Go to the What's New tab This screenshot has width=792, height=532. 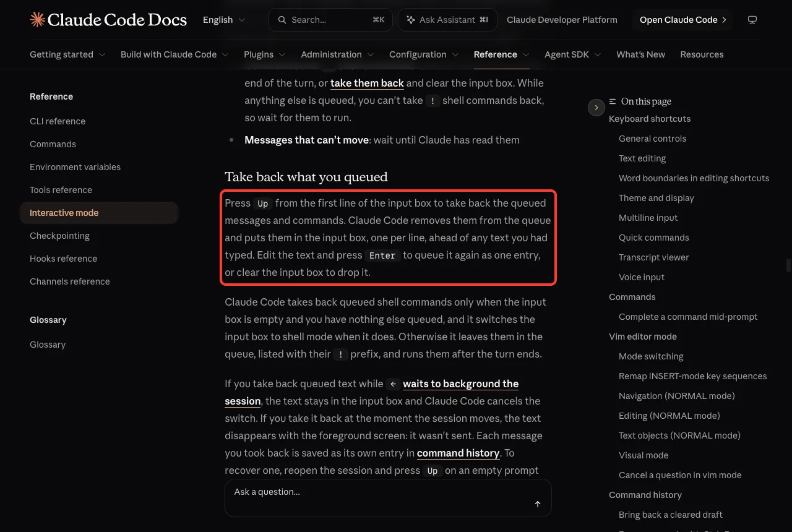(640, 54)
